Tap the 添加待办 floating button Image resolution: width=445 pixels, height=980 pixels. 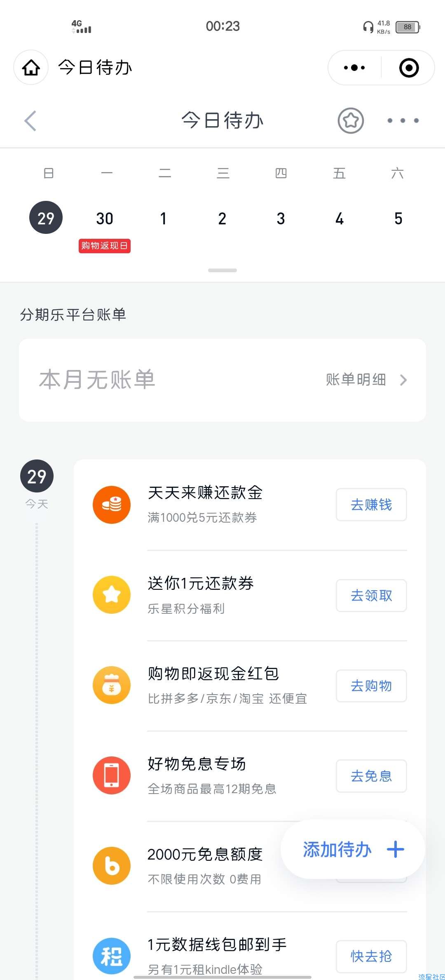click(353, 850)
